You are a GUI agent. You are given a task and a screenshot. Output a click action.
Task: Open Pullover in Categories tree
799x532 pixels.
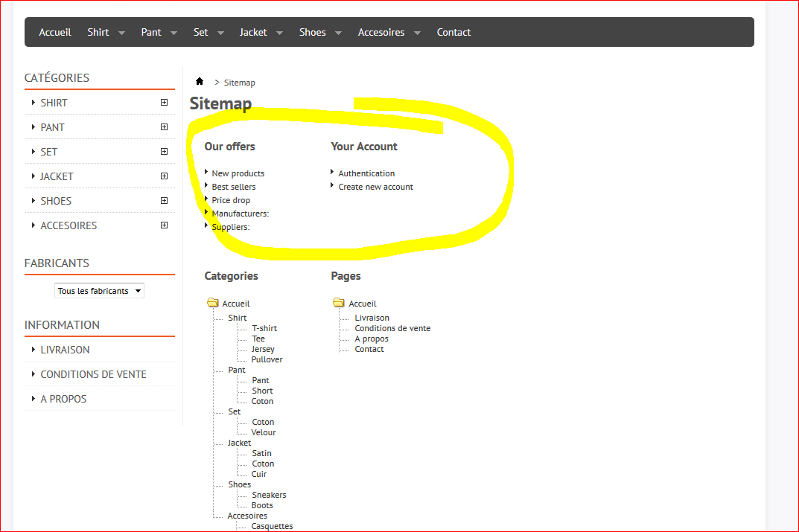point(267,359)
